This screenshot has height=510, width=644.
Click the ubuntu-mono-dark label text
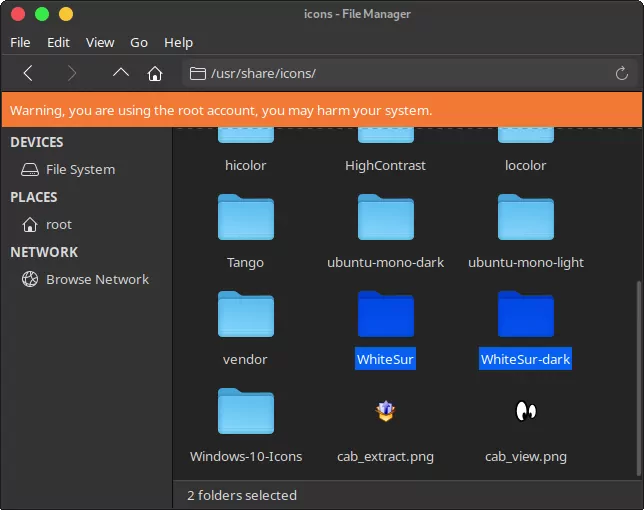pyautogui.click(x=385, y=262)
